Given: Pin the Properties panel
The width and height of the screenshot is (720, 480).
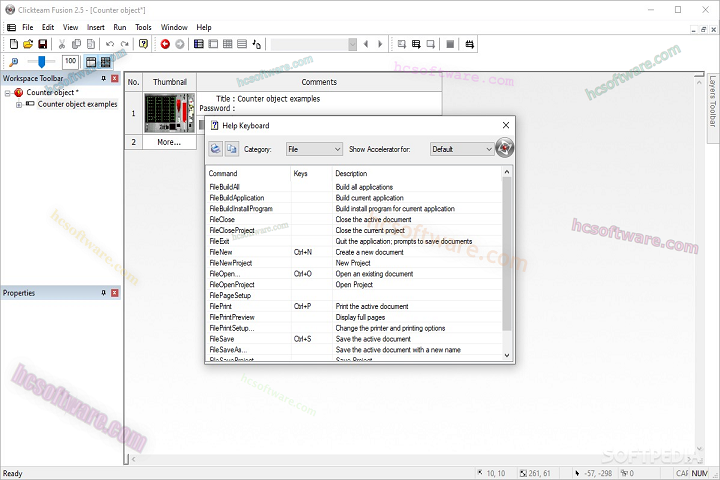Looking at the screenshot, I should pyautogui.click(x=103, y=293).
